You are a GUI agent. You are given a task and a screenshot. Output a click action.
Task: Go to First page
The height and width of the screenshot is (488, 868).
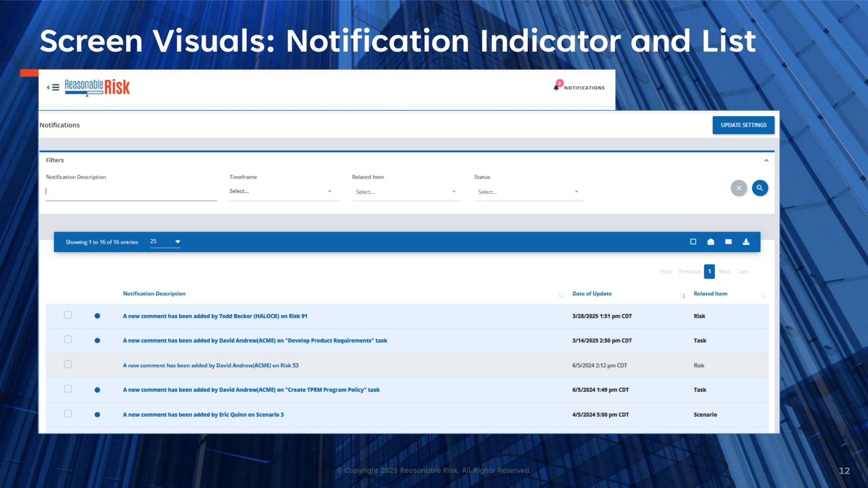click(666, 271)
